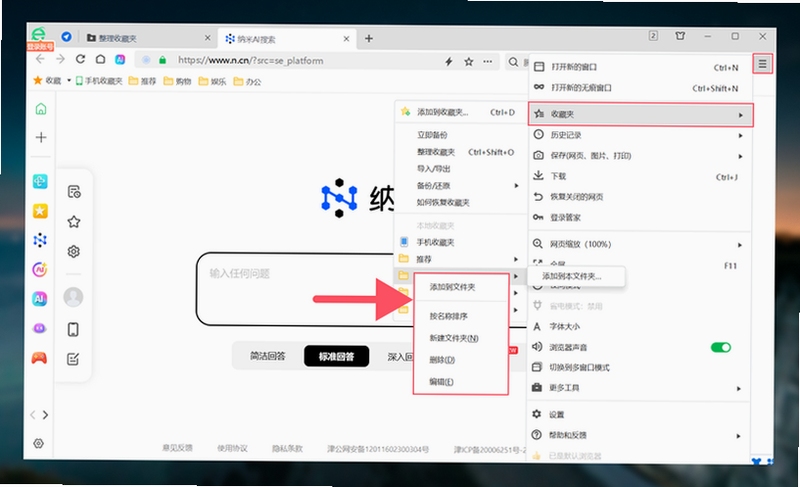Image resolution: width=800 pixels, height=487 pixels.
Task: Click the blue AI square icon in sidebar
Action: click(40, 299)
